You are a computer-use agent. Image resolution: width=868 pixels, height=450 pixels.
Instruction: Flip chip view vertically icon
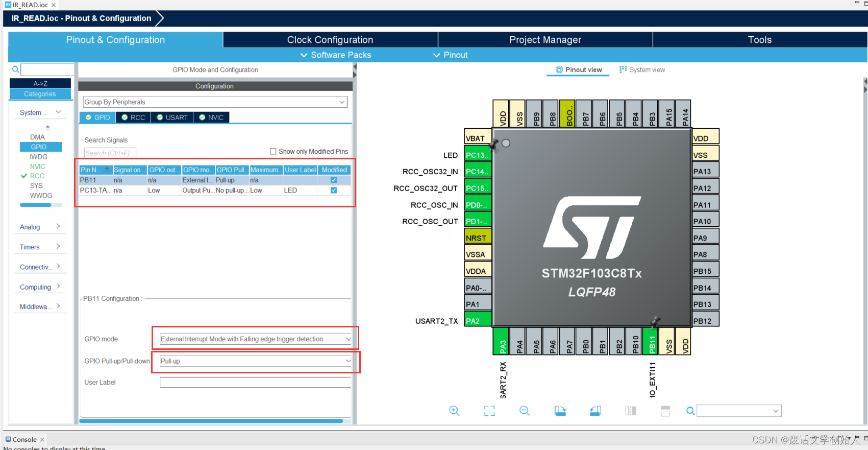[665, 411]
